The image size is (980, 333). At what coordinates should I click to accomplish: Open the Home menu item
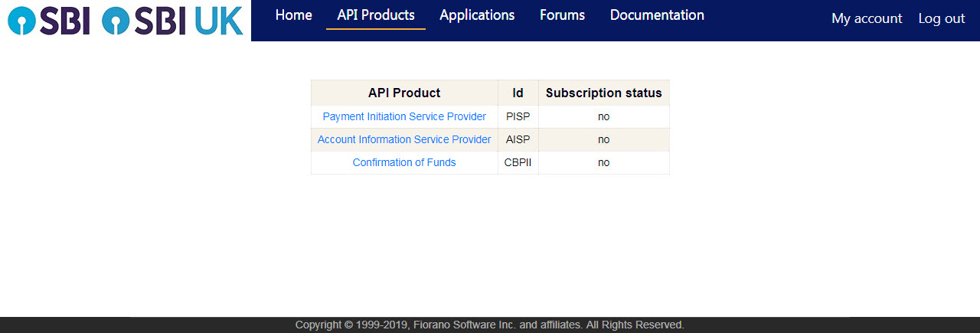click(294, 15)
